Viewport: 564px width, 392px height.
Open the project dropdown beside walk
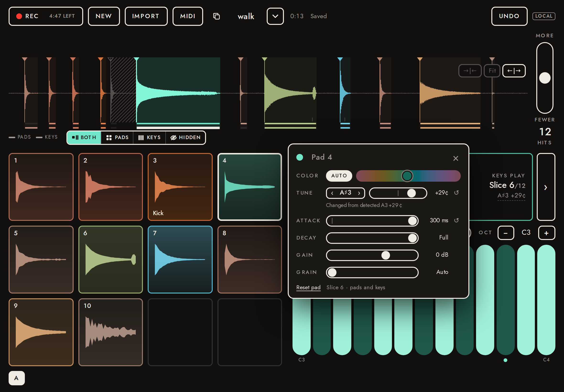pos(275,16)
